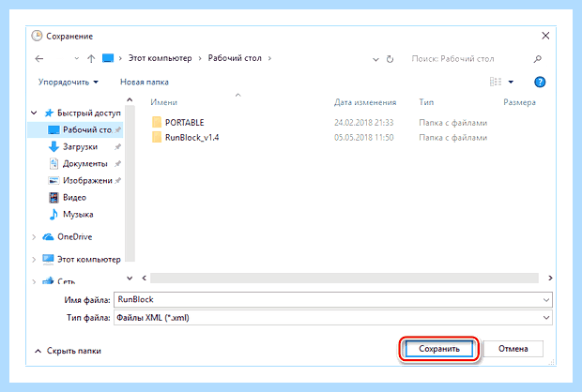Open 'Музыка' in the navigation pane
This screenshot has width=582, height=392.
coord(78,215)
